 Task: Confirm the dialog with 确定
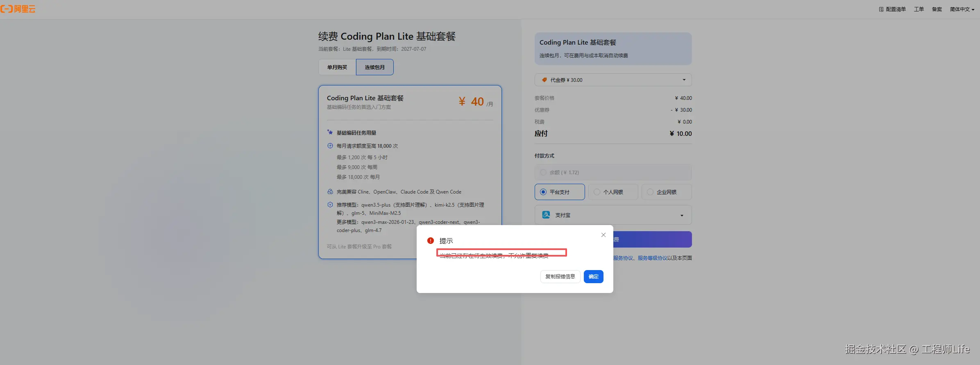click(x=593, y=277)
